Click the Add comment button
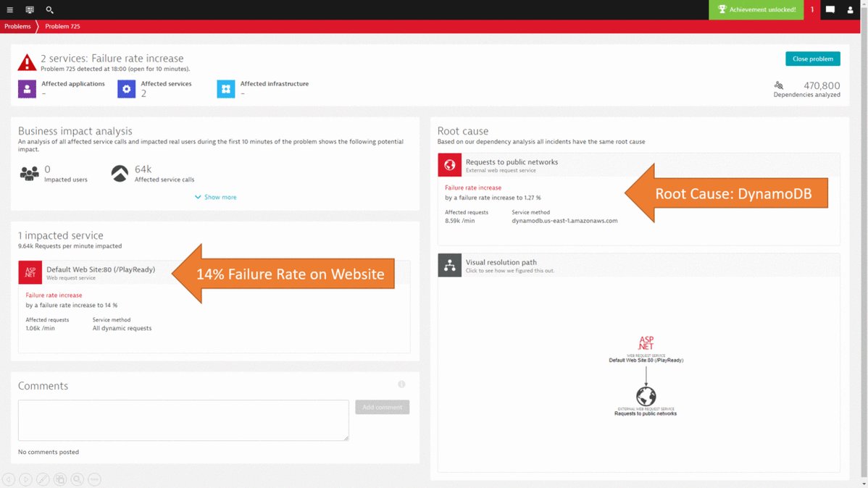The image size is (868, 488). click(382, 407)
